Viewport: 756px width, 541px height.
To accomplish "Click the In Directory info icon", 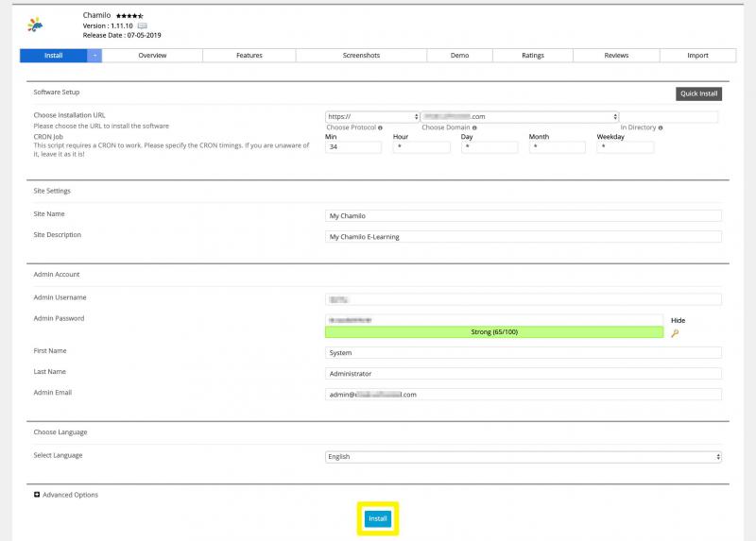I will tap(660, 127).
